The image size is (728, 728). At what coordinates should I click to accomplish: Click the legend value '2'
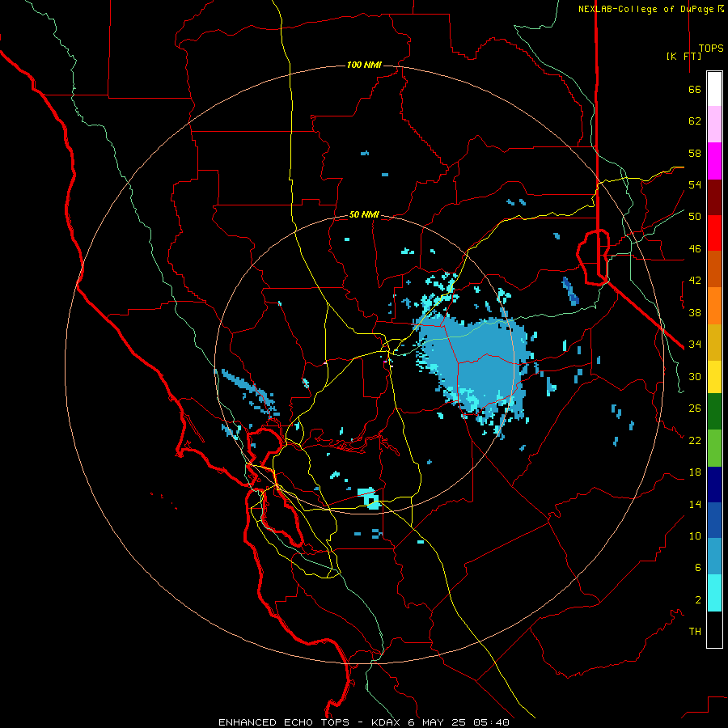(697, 600)
